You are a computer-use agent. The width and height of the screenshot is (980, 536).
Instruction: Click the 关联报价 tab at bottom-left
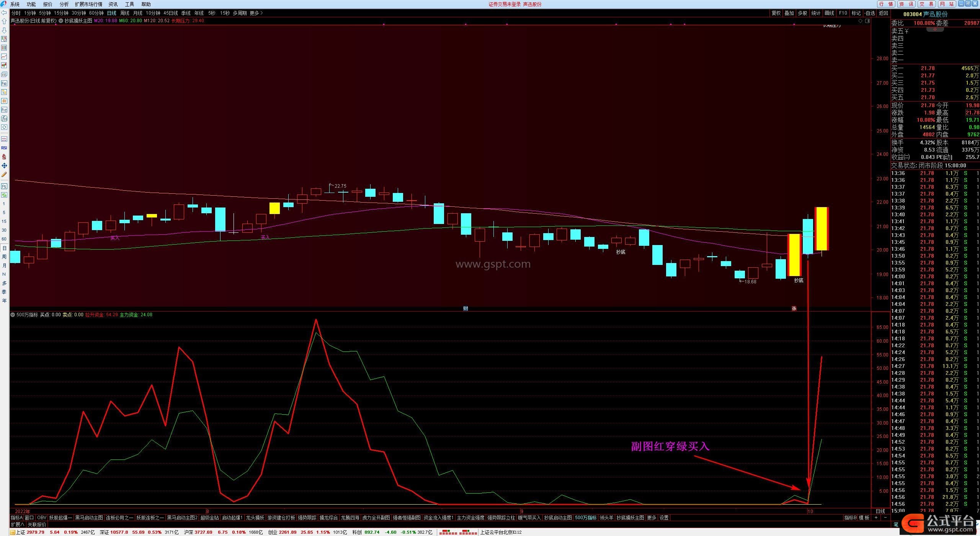[x=37, y=525]
